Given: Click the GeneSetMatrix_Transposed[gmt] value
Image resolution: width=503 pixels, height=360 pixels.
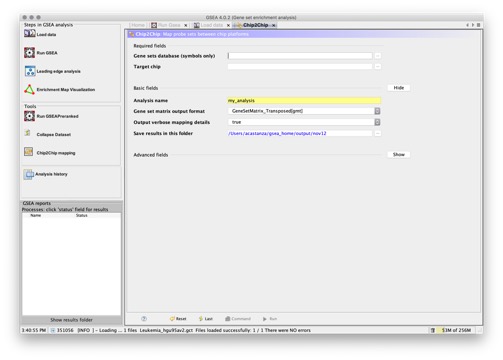Looking at the screenshot, I should coord(267,111).
